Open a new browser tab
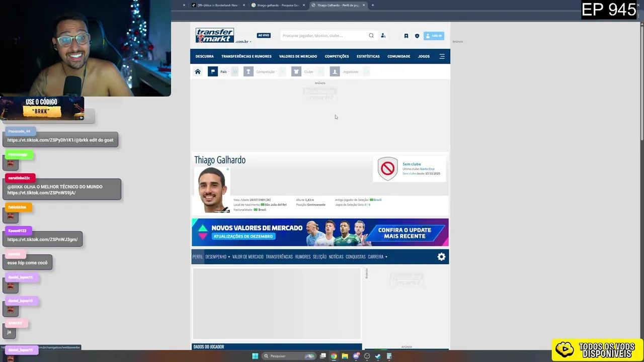Image resolution: width=644 pixels, height=362 pixels. point(372,5)
